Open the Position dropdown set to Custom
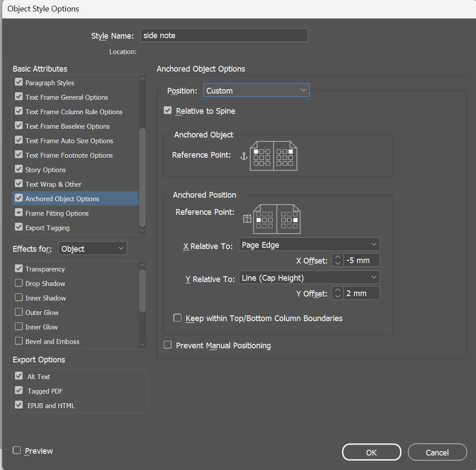This screenshot has height=470, width=476. (256, 90)
